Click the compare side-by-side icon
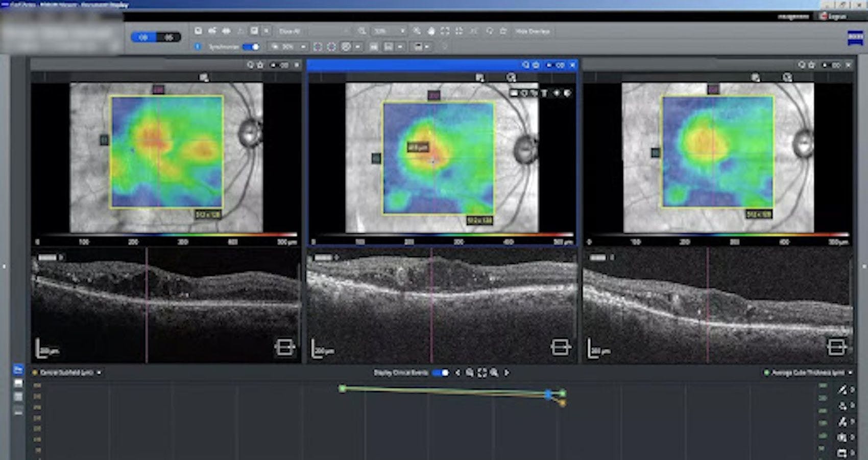 226,31
